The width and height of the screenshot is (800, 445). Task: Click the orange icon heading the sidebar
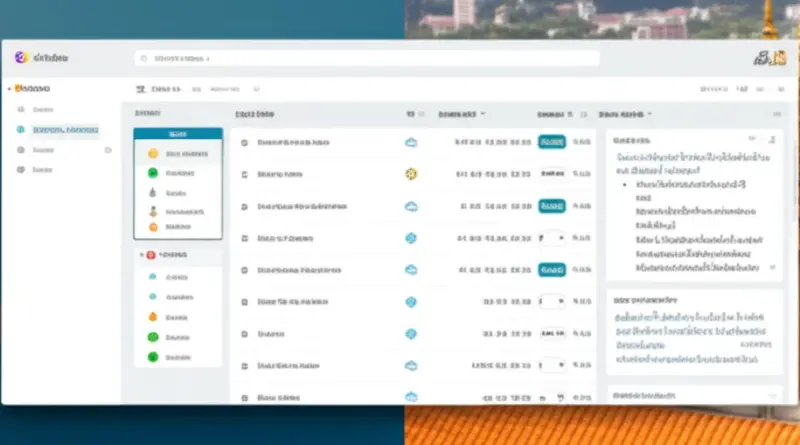(17, 88)
